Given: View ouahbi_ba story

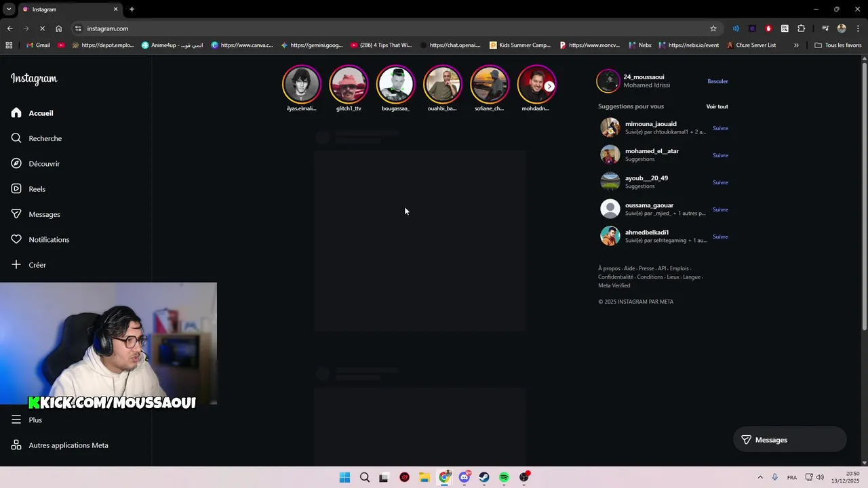Looking at the screenshot, I should [442, 84].
